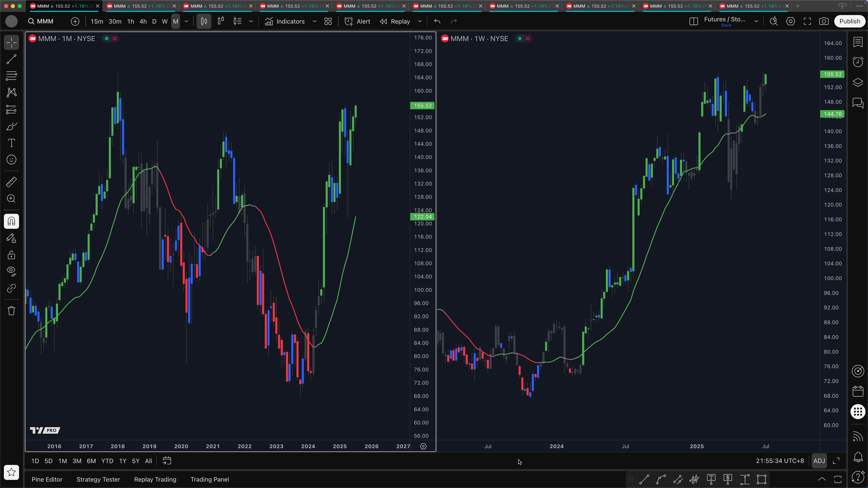
Task: Open the Replay Trading tab
Action: tap(155, 479)
